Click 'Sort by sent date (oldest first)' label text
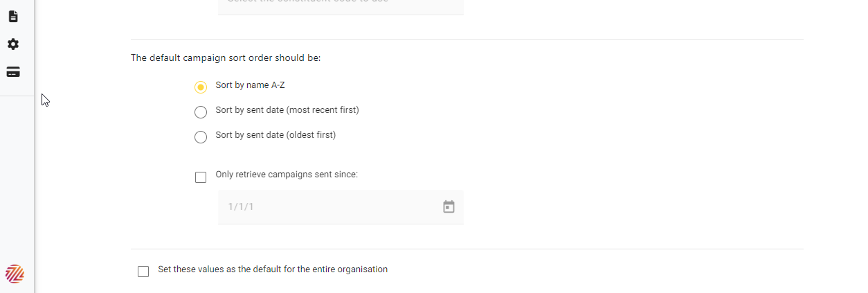Image resolution: width=868 pixels, height=293 pixels. pos(275,135)
